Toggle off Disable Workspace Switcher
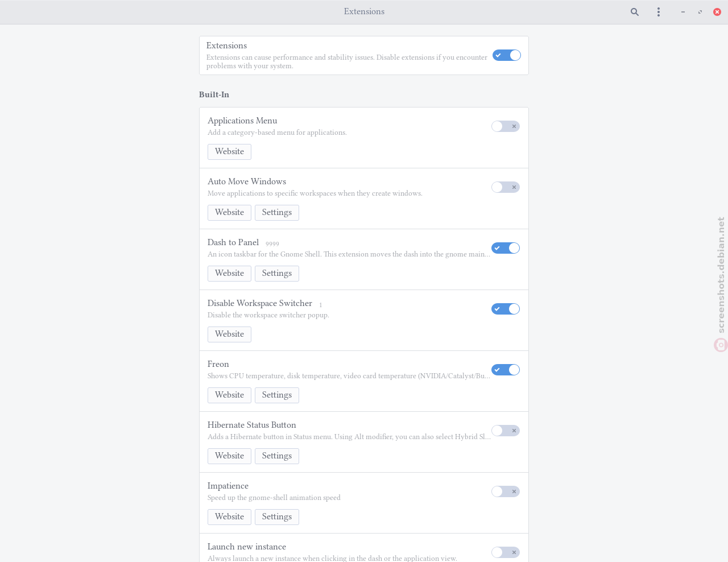728x562 pixels. click(x=506, y=309)
